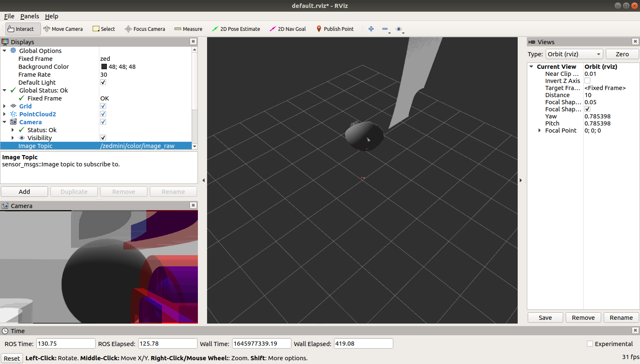640x364 pixels.
Task: Close the Views panel
Action: [635, 41]
